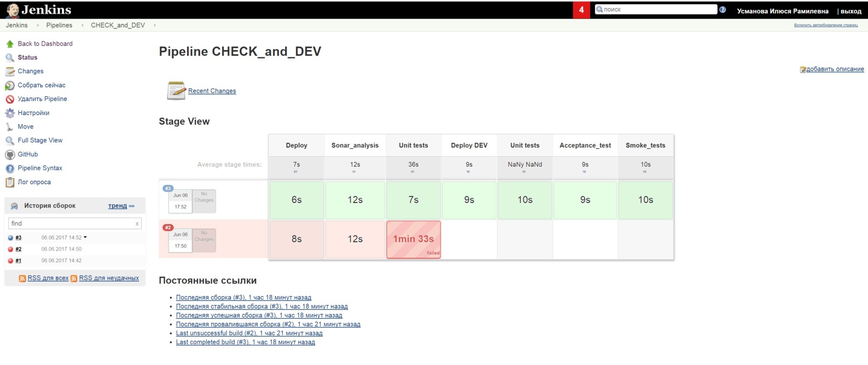Collapse the build history trend minus toggle
Screen dimensions: 868x365
pyautogui.click(x=132, y=206)
